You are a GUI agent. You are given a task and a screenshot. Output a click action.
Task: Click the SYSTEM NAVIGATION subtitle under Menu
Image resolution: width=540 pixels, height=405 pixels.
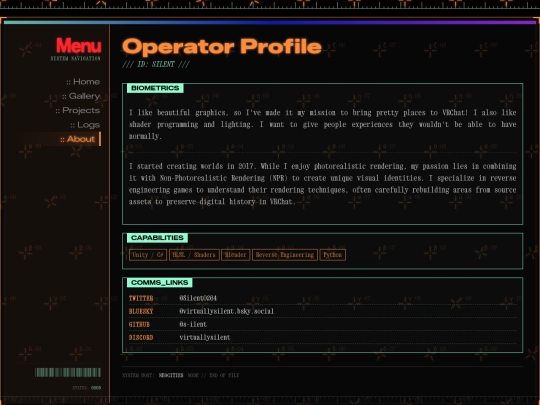point(76,59)
